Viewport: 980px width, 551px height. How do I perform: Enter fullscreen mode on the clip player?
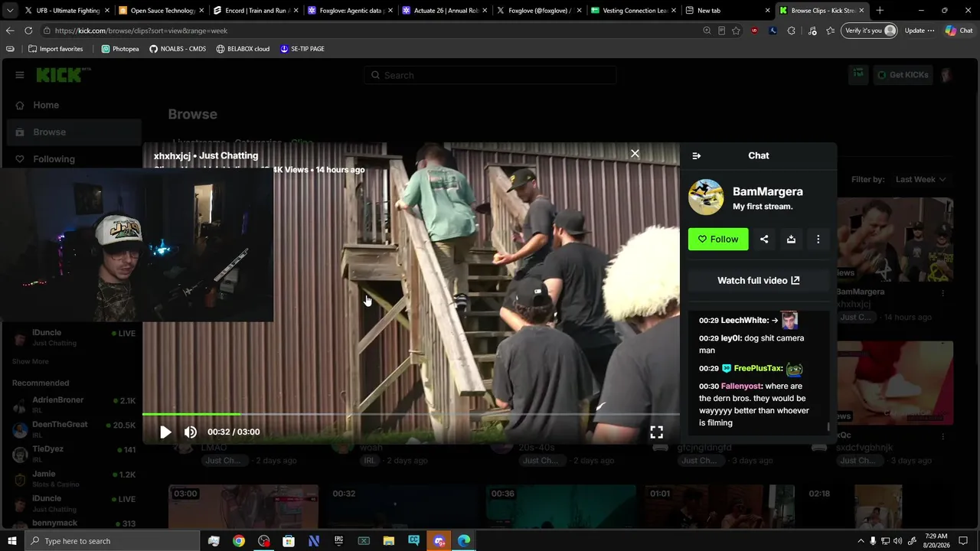tap(657, 432)
